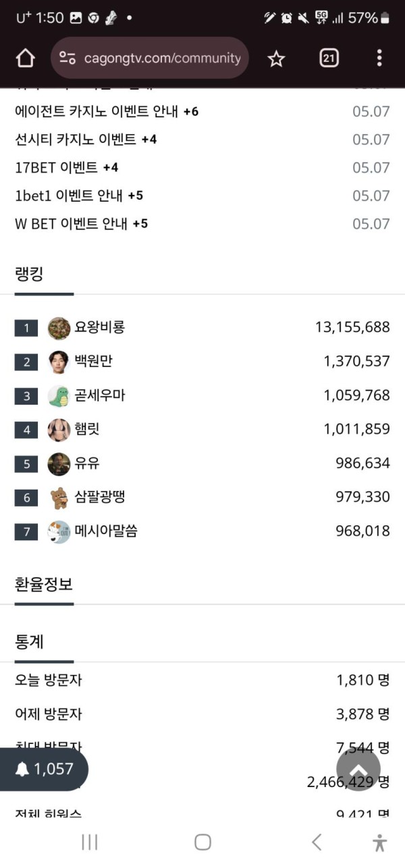Tap the scroll-to-top chevron button
The width and height of the screenshot is (405, 868).
pyautogui.click(x=358, y=770)
